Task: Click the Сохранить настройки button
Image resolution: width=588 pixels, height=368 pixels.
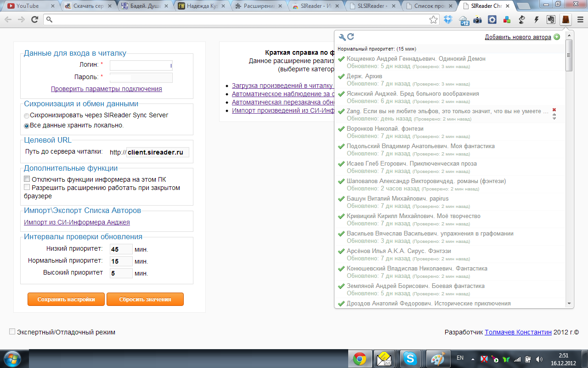Action: pyautogui.click(x=66, y=299)
